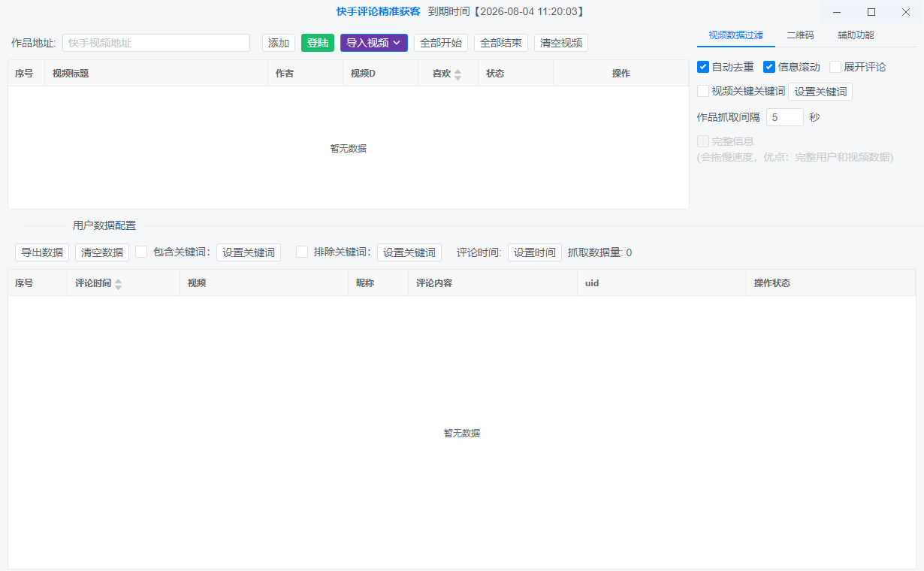The width and height of the screenshot is (924, 571).
Task: Click the 作者 column header
Action: 305,74
